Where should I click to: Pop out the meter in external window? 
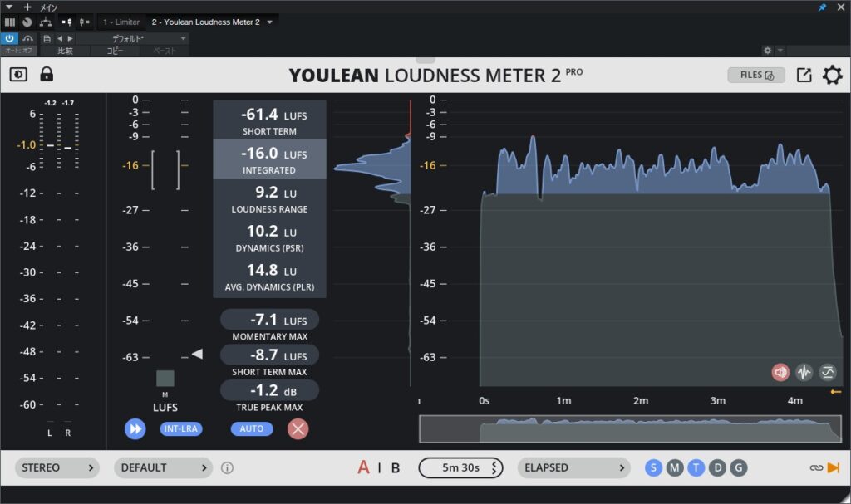click(x=804, y=75)
